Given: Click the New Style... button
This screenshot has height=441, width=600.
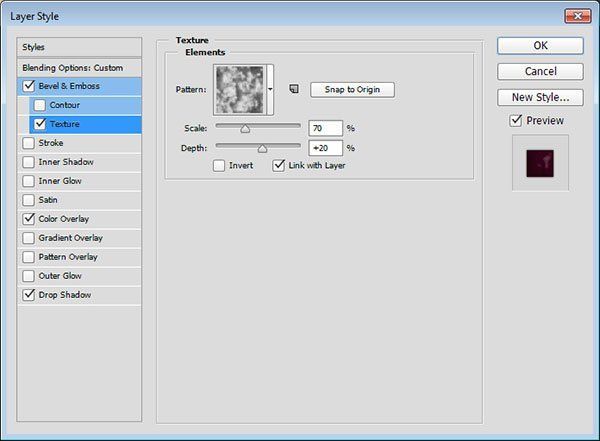Looking at the screenshot, I should (x=540, y=97).
